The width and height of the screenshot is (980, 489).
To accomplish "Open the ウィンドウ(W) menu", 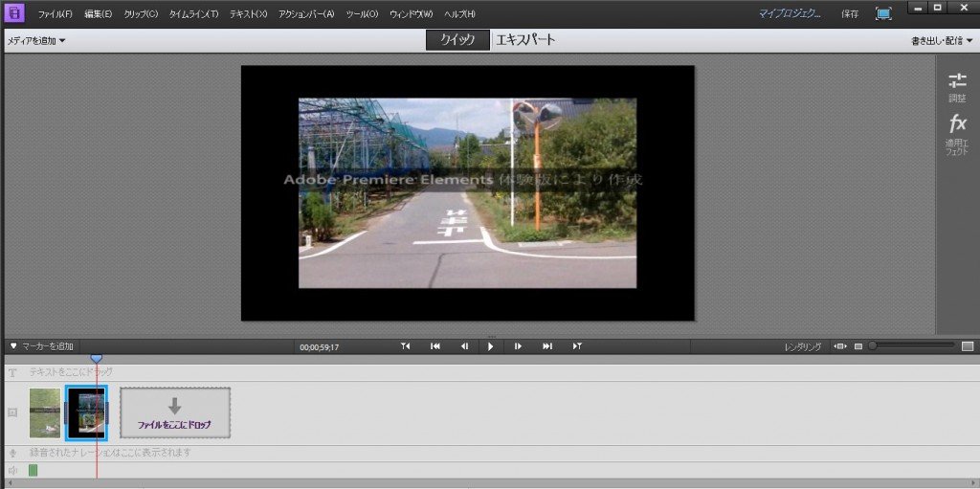I will (x=411, y=13).
